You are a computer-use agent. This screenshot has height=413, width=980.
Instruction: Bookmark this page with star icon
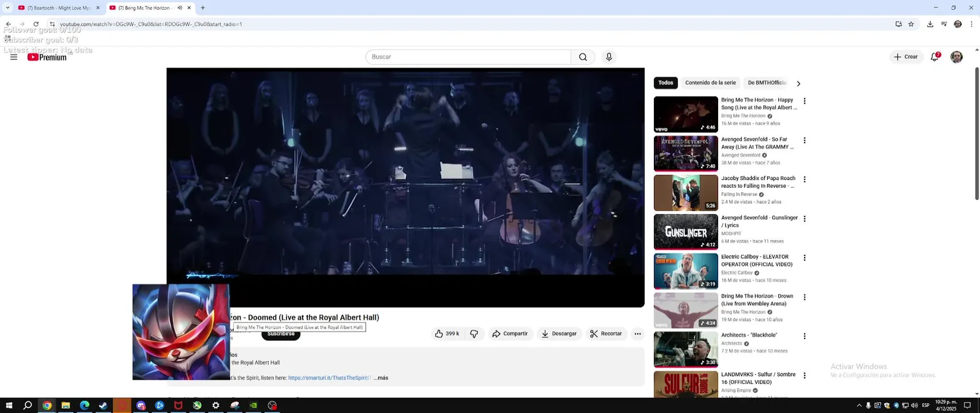[x=911, y=24]
